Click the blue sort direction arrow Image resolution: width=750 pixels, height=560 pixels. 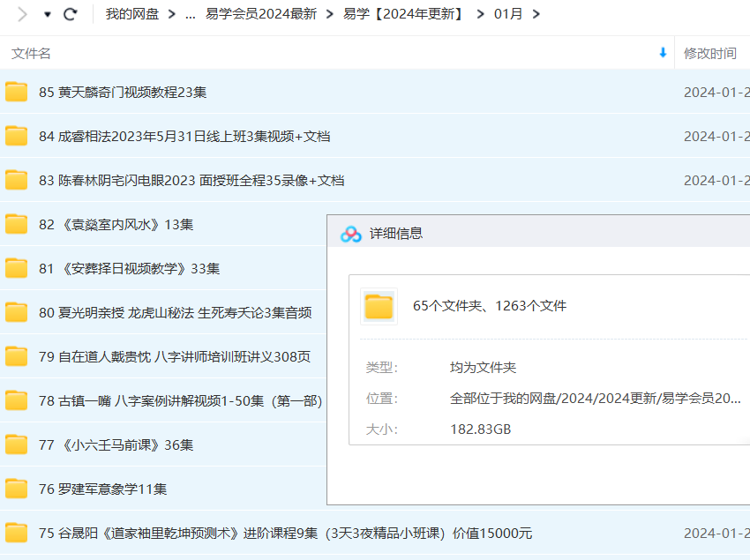663,53
